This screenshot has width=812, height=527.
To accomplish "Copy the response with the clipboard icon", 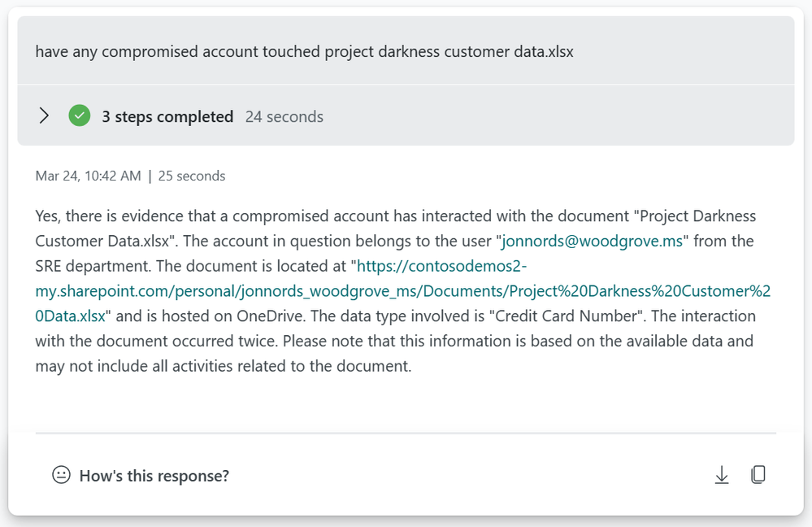I will pyautogui.click(x=758, y=475).
